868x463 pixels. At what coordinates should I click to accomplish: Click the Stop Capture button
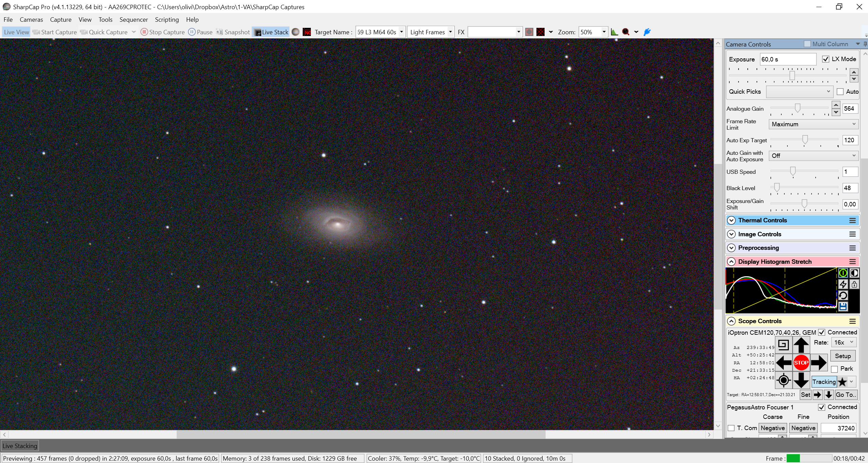[163, 32]
